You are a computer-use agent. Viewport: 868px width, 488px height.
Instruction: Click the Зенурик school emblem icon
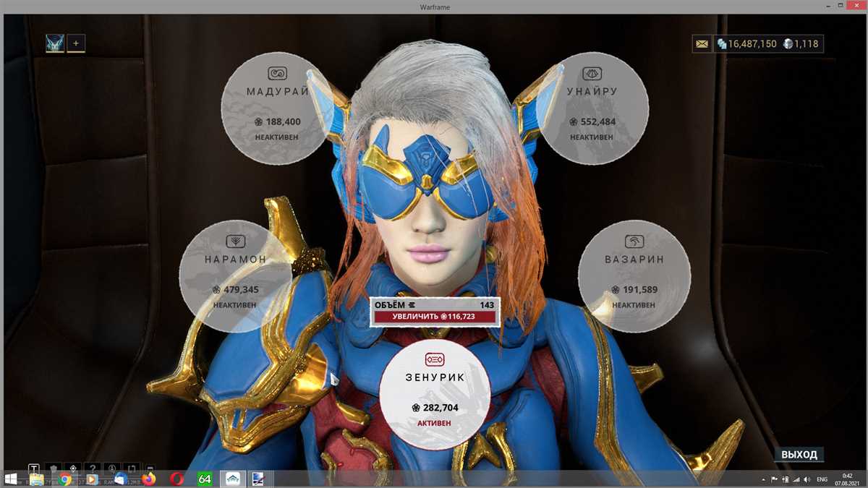pyautogui.click(x=435, y=359)
